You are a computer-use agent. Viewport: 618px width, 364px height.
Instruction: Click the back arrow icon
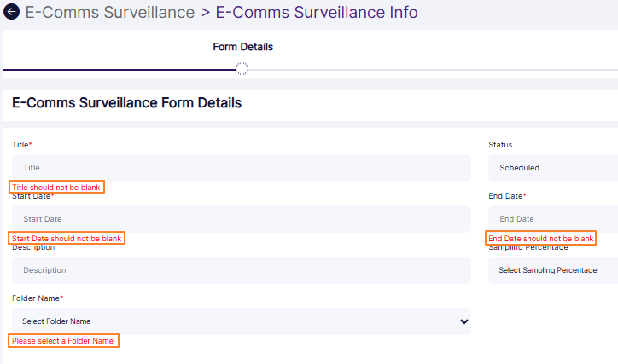point(12,13)
